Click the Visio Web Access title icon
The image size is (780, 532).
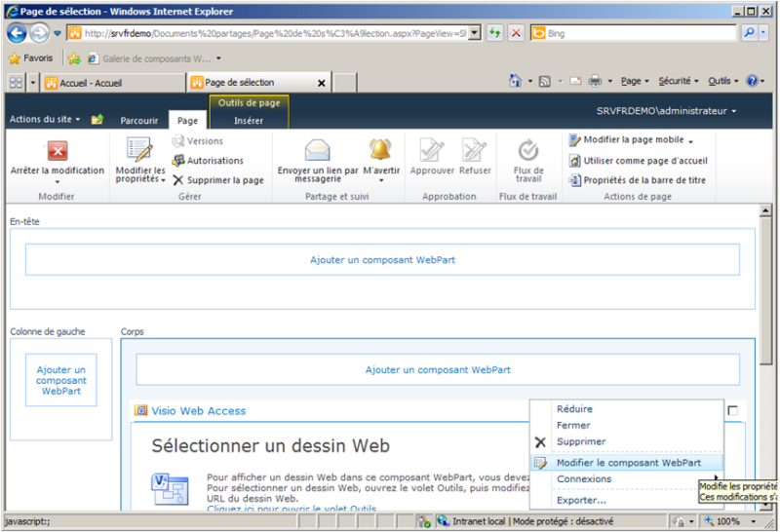tap(141, 410)
